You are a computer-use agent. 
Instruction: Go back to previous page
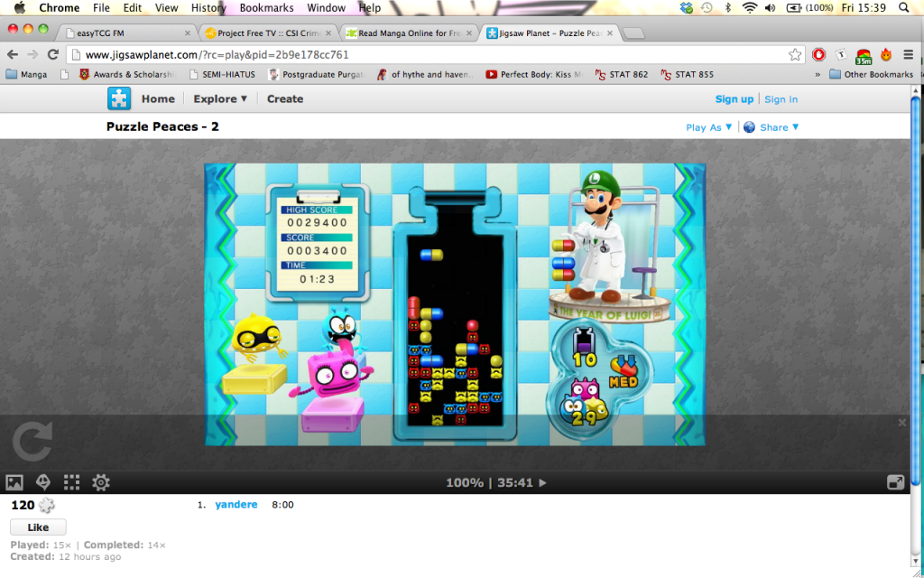pos(13,55)
